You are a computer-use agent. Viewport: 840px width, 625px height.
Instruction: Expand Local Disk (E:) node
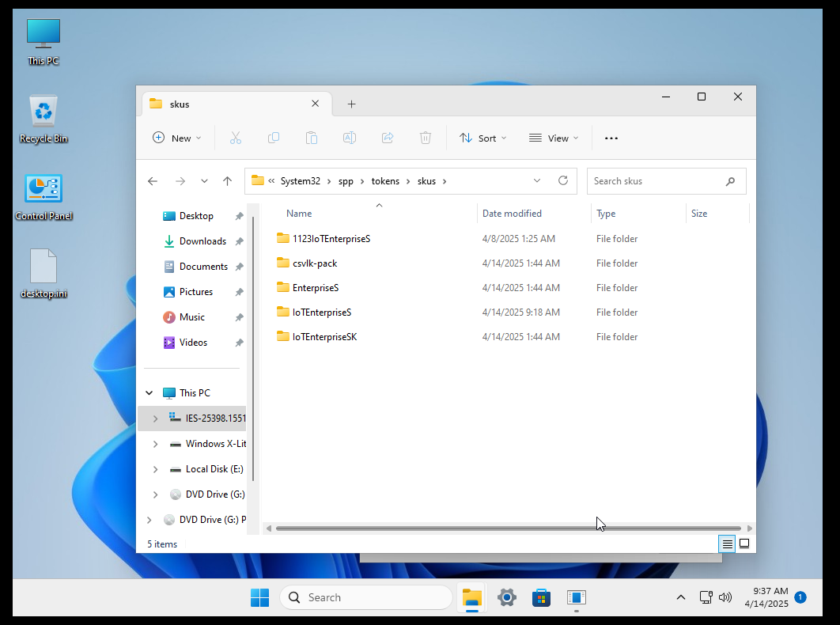click(155, 469)
